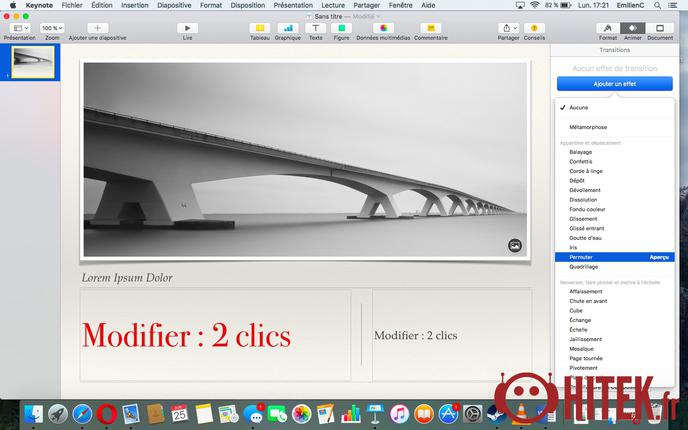The height and width of the screenshot is (430, 688).
Task: Click the Lorem Ipsum Dolor caption text
Action: pyautogui.click(x=127, y=278)
